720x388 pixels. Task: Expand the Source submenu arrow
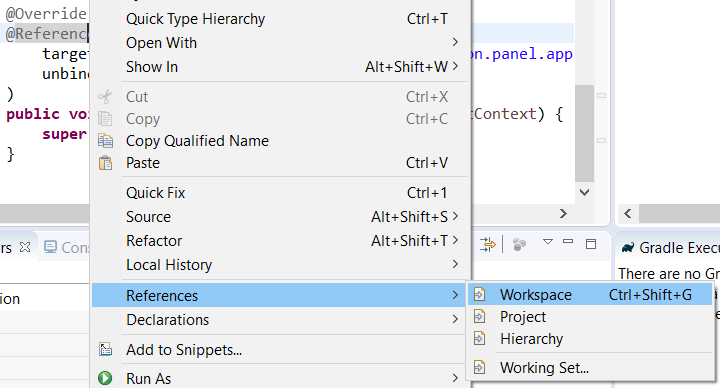[455, 216]
